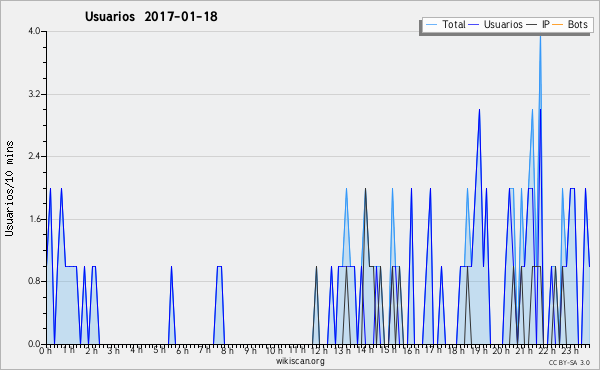The width and height of the screenshot is (600, 370).
Task: Click the 19 h tick label
Action: 479,350
